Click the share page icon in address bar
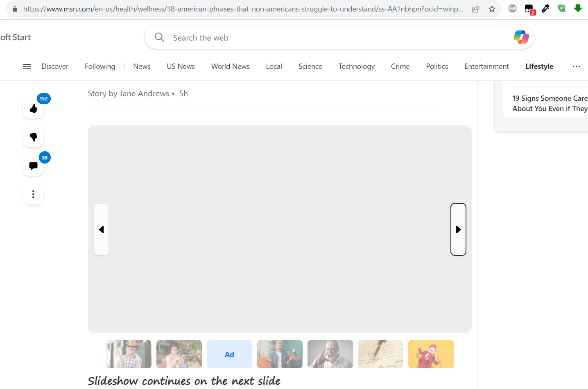Viewport: 588px width, 389px height. pyautogui.click(x=475, y=9)
